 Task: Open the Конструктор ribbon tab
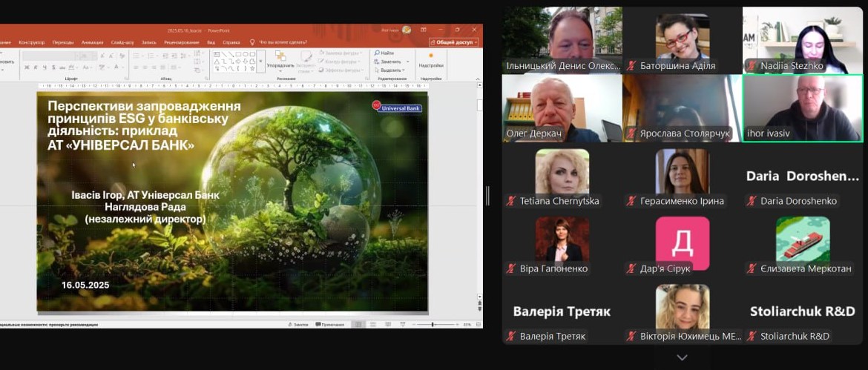tap(31, 42)
